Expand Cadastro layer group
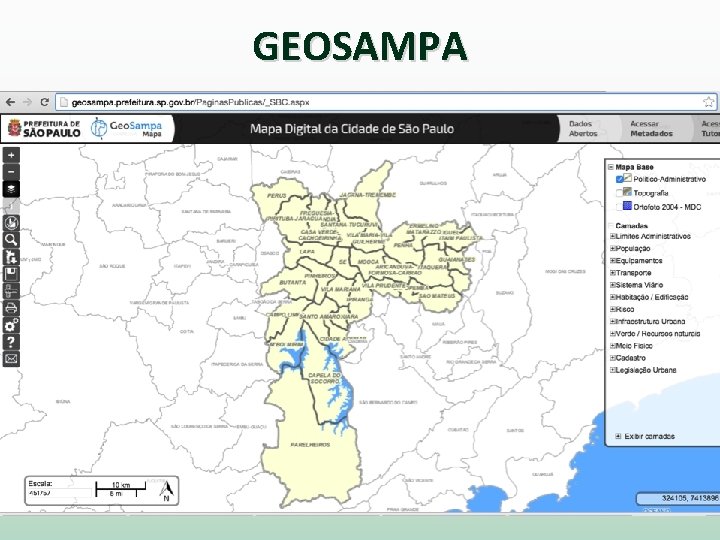Image resolution: width=720 pixels, height=540 pixels. pyautogui.click(x=613, y=358)
